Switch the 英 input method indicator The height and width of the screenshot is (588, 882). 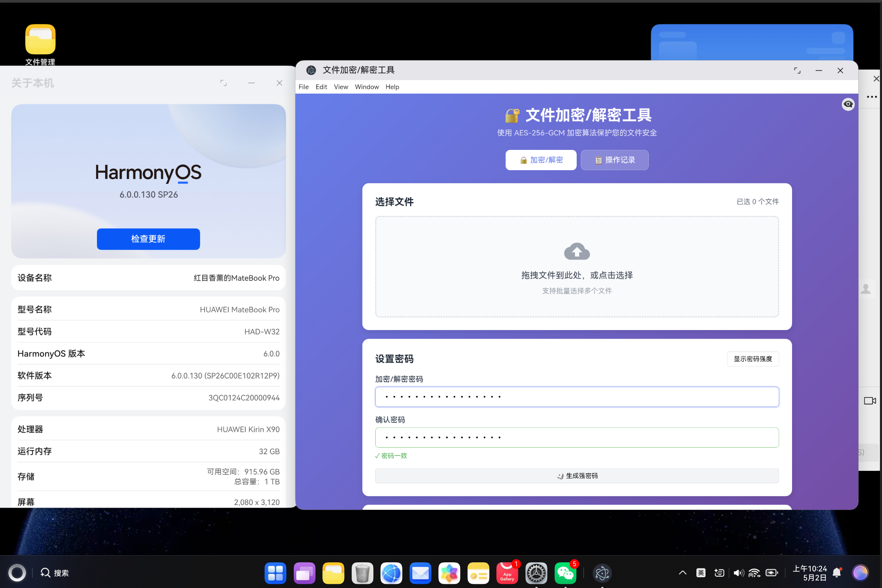701,573
